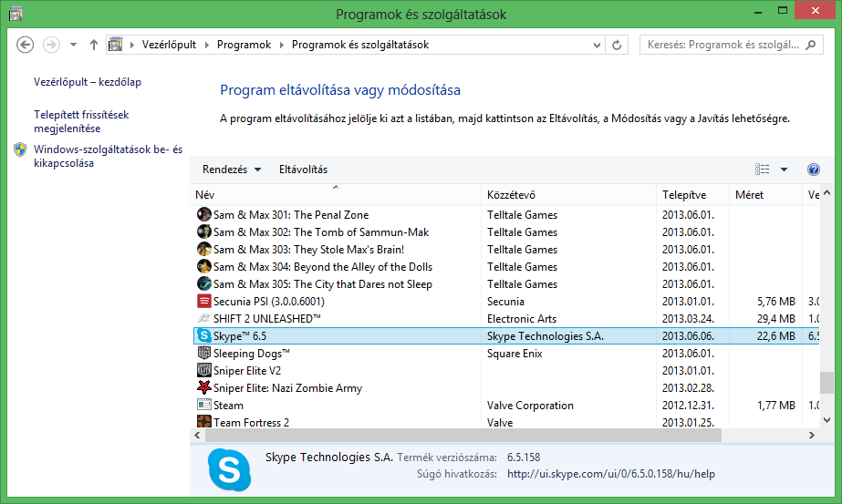Open the view options dropdown arrow
The width and height of the screenshot is (842, 504).
pyautogui.click(x=784, y=170)
